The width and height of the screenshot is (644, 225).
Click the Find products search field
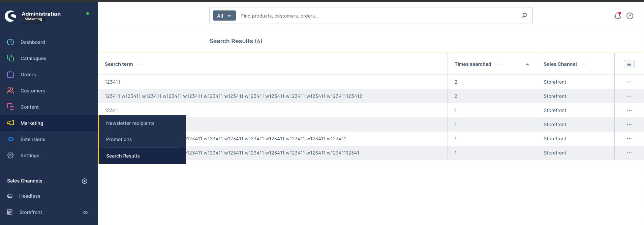point(377,16)
